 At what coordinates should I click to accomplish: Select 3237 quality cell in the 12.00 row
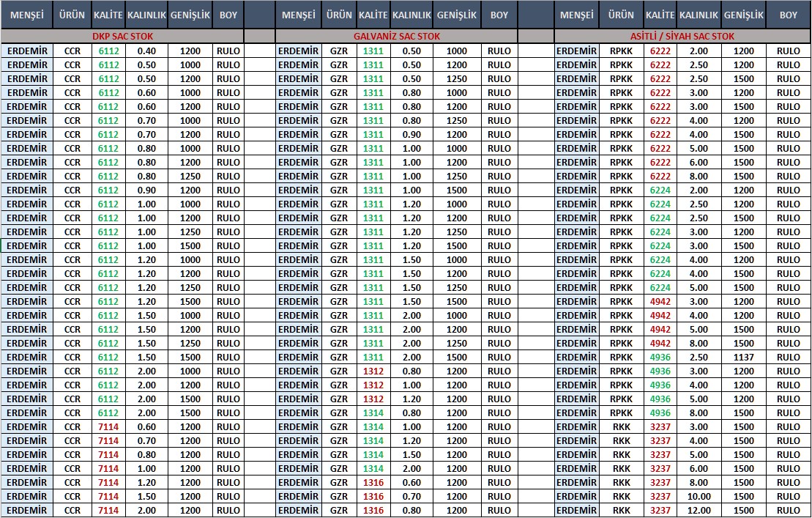[x=660, y=510]
